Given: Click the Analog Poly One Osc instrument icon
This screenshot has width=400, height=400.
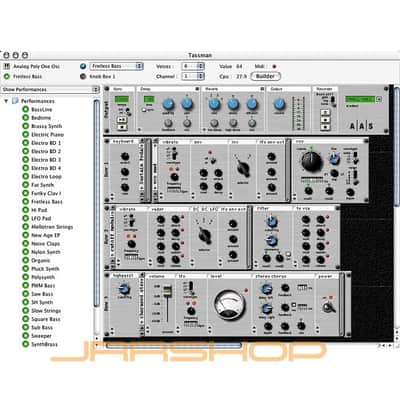Looking at the screenshot, I should pyautogui.click(x=6, y=66).
